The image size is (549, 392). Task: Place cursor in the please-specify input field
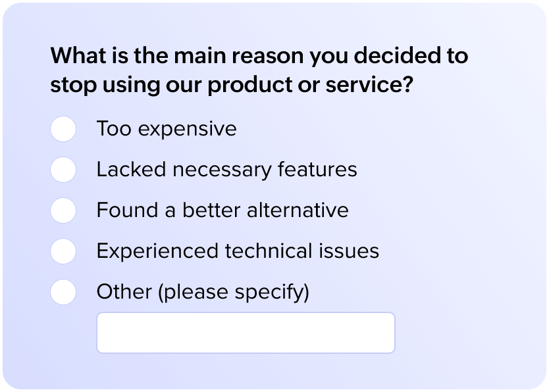click(x=246, y=333)
